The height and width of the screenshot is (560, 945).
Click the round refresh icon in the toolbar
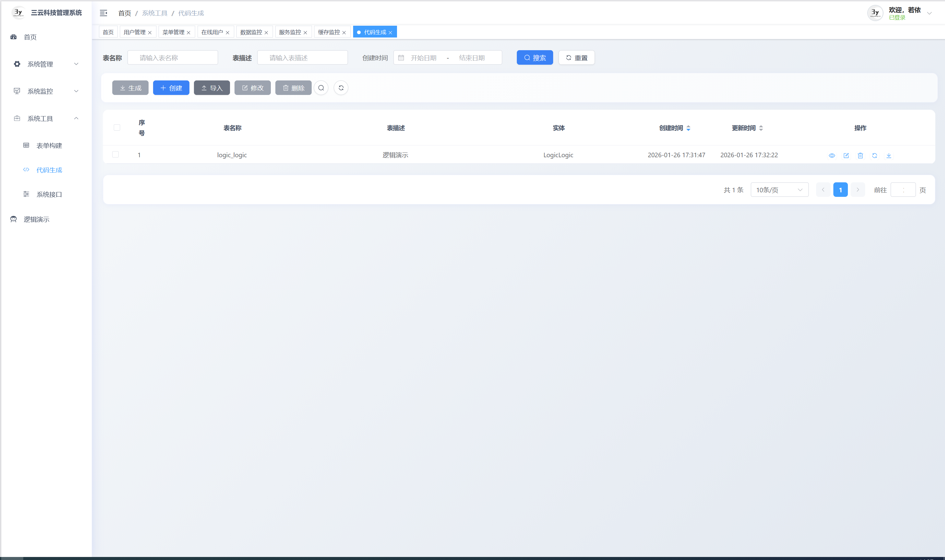point(341,88)
